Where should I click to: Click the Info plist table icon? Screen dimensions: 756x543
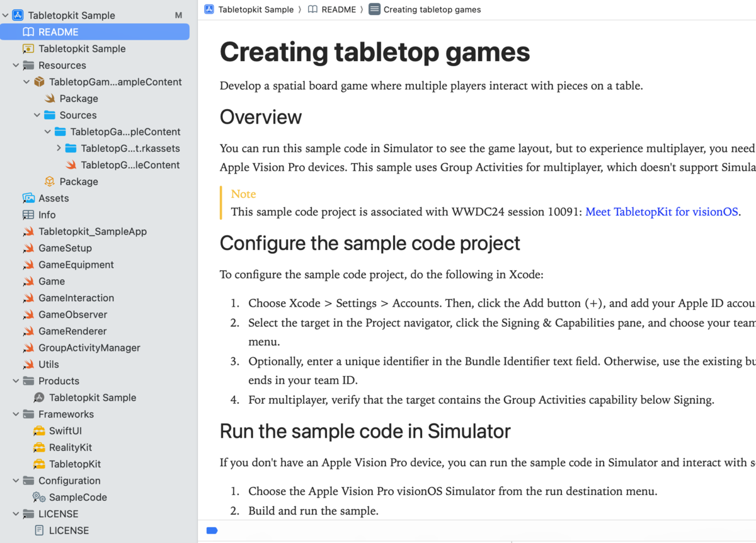(x=28, y=215)
